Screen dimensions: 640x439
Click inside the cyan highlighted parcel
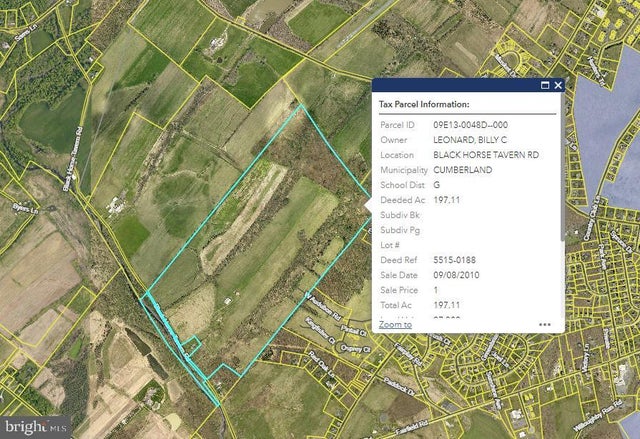[261, 245]
